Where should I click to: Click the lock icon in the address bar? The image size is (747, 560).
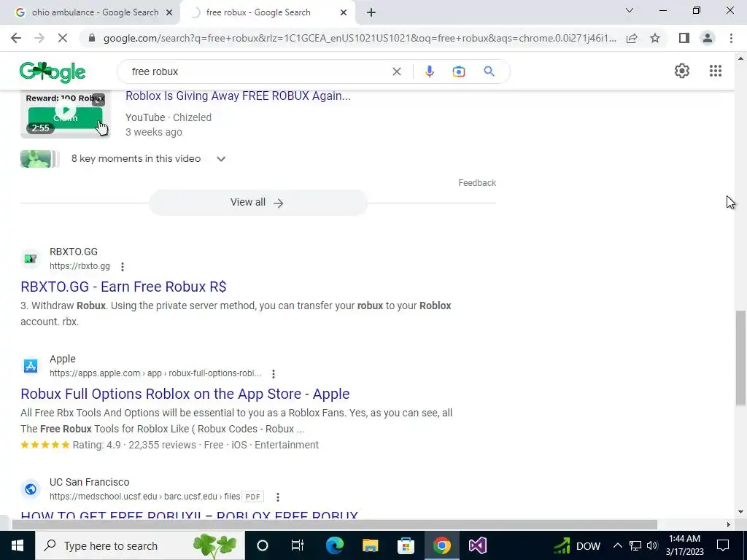92,38
